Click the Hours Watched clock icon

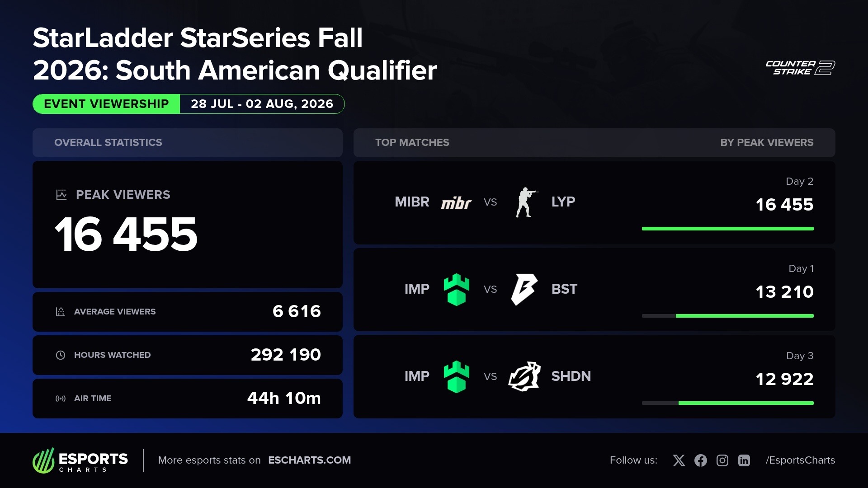[61, 355]
